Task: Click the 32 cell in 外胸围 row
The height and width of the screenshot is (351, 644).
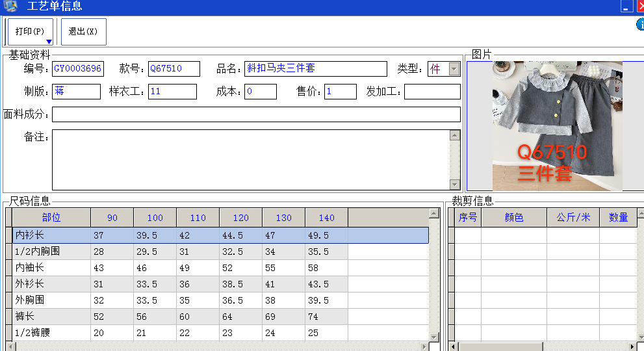Action: 112,300
